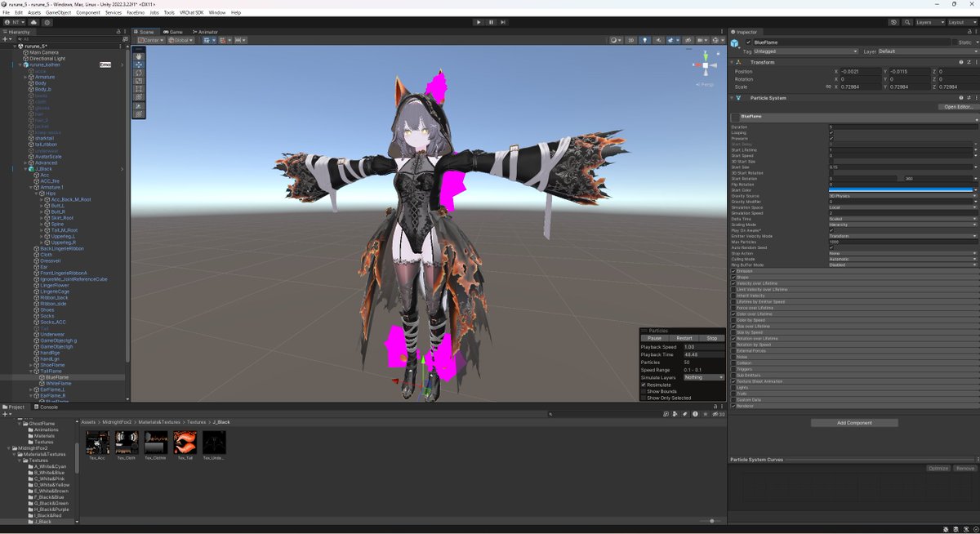Click the Pause button in Unity toolbar
The height and width of the screenshot is (534, 980).
point(491,22)
